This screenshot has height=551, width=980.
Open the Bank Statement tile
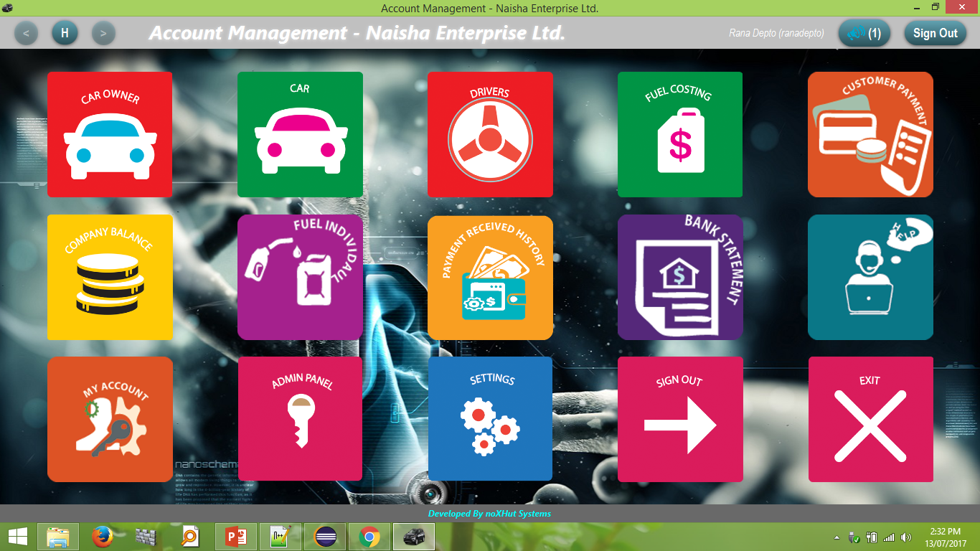680,277
